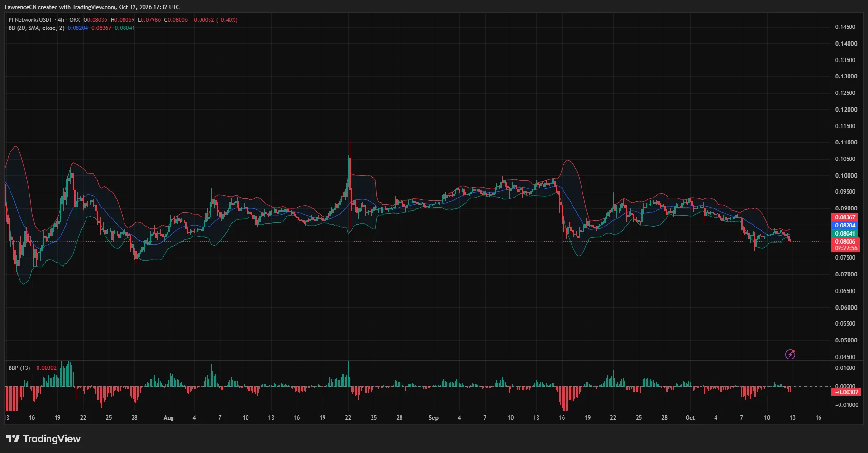Click the 0.10000 price axis level

point(846,176)
